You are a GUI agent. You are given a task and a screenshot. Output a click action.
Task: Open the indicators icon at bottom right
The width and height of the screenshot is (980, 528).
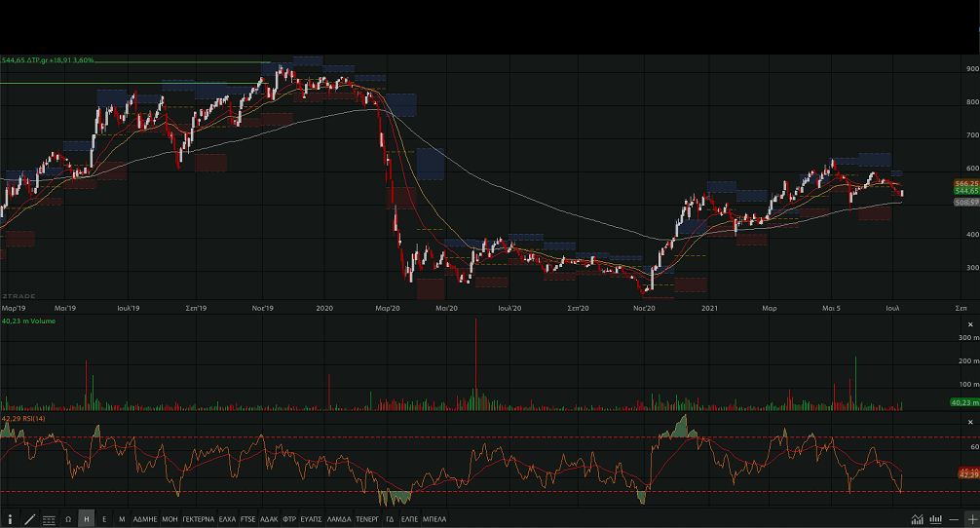click(933, 519)
